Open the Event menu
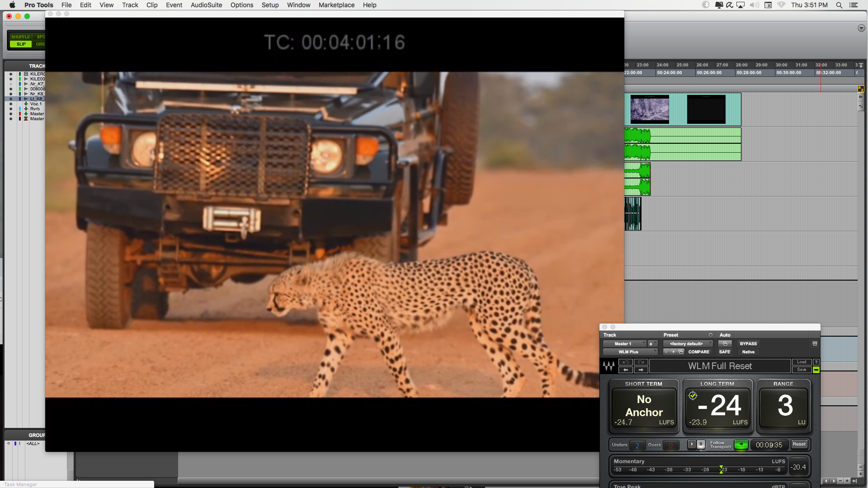 pyautogui.click(x=174, y=5)
